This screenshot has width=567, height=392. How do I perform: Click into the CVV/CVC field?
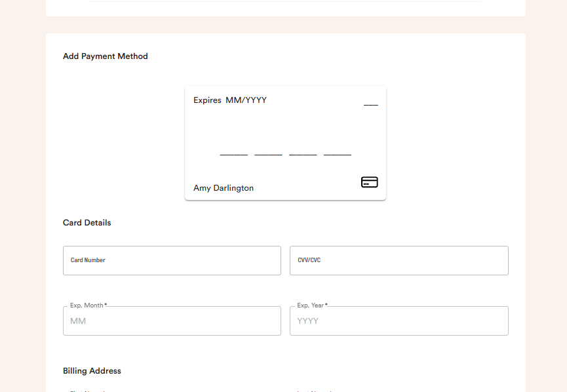pyautogui.click(x=399, y=260)
